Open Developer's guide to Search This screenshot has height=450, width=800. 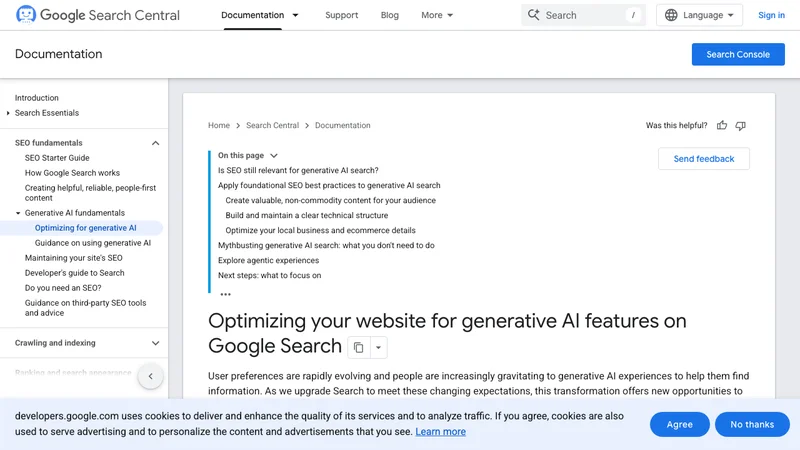74,273
